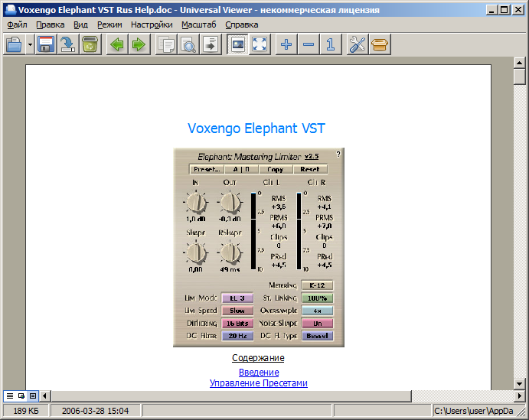Zoom out using the blue minus icon
Screen dimensions: 529x420
point(309,44)
